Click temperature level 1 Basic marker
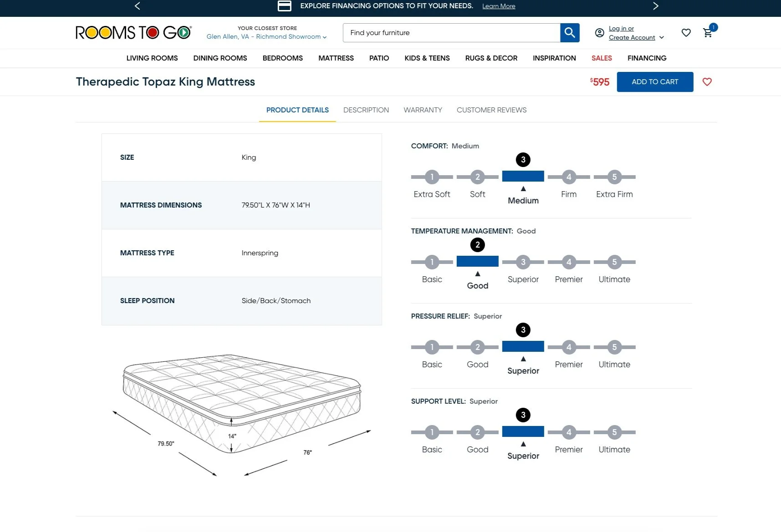Screen dimensions: 781x532 pyautogui.click(x=432, y=262)
